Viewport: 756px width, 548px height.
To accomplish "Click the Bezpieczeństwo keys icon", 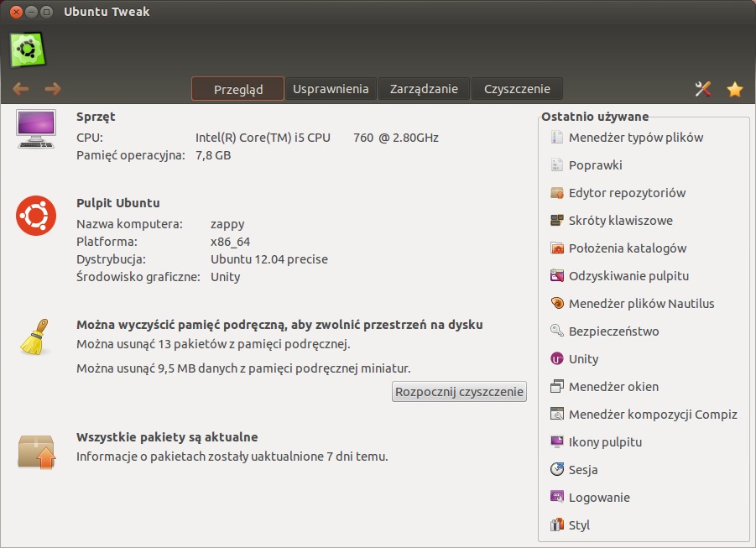I will [x=557, y=331].
